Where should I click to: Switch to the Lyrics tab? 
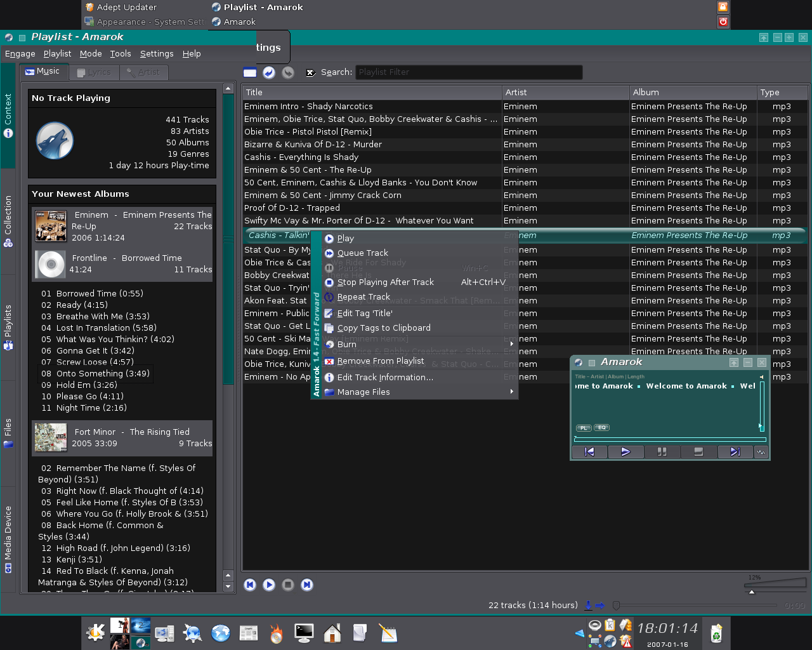click(x=94, y=72)
